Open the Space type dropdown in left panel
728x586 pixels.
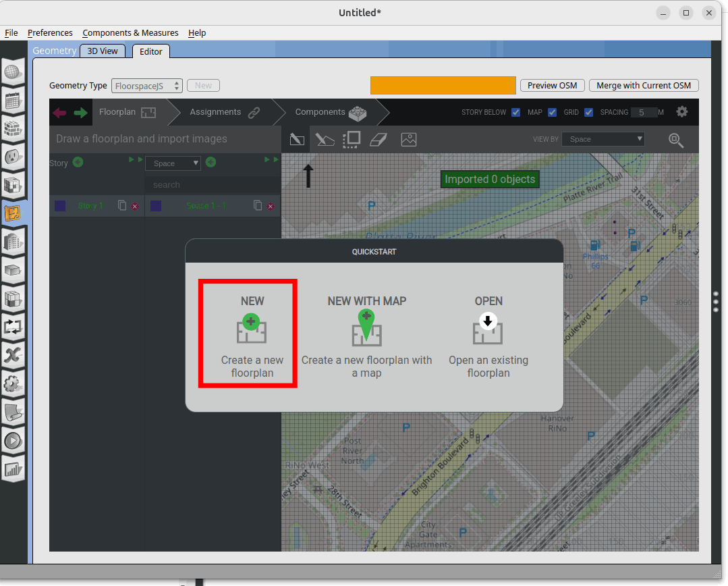[173, 163]
